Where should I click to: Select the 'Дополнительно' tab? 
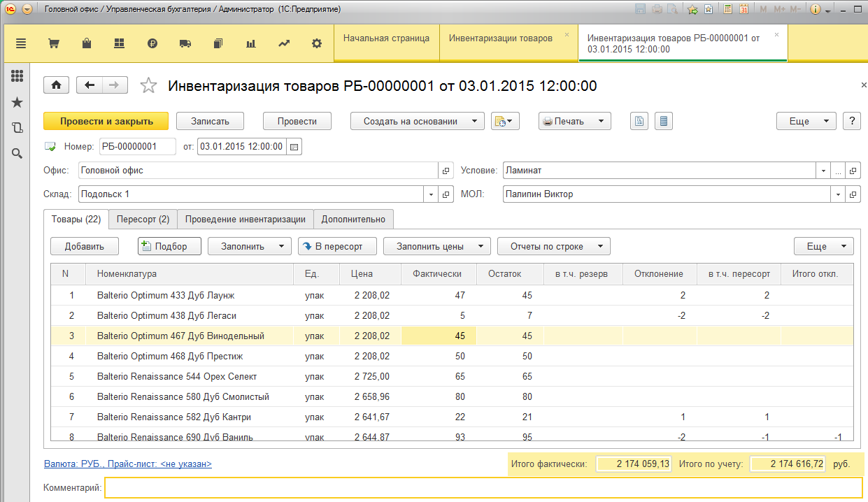point(354,219)
